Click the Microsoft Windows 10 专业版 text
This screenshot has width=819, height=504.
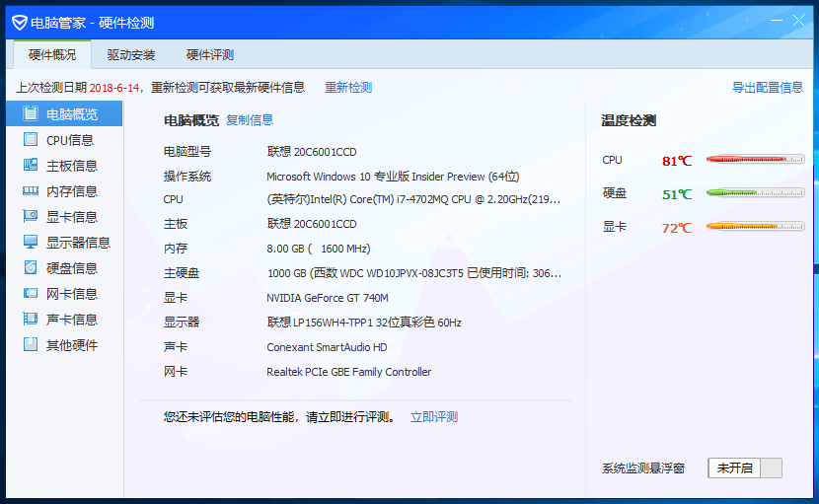[x=393, y=177]
